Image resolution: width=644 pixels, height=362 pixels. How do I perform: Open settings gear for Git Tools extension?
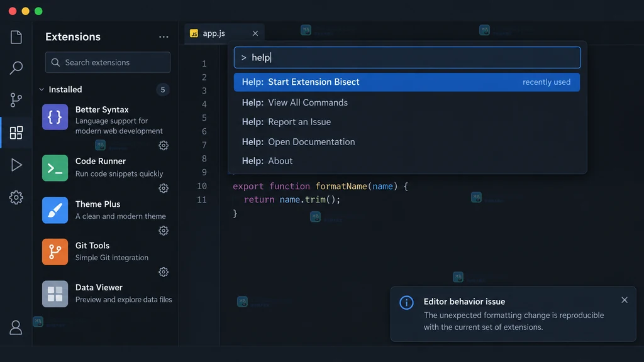click(x=164, y=271)
